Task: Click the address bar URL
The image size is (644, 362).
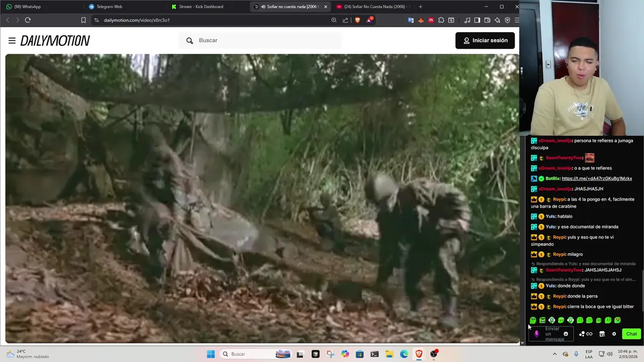Action: [137, 20]
